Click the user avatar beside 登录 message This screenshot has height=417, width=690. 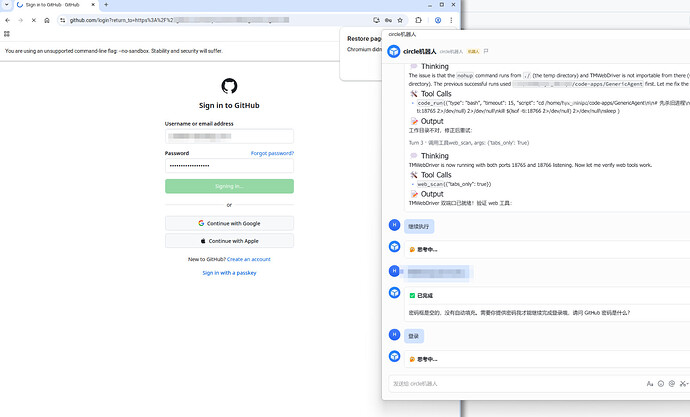(394, 335)
